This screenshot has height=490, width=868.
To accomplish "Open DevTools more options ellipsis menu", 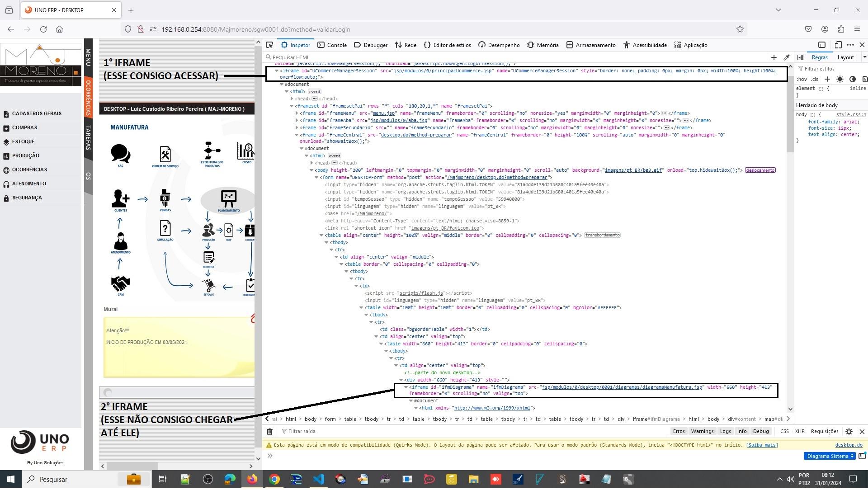I will 850,45.
